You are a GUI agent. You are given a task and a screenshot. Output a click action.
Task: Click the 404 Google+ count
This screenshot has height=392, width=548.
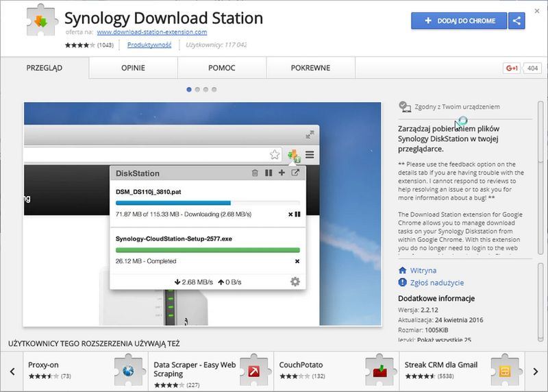(x=532, y=69)
